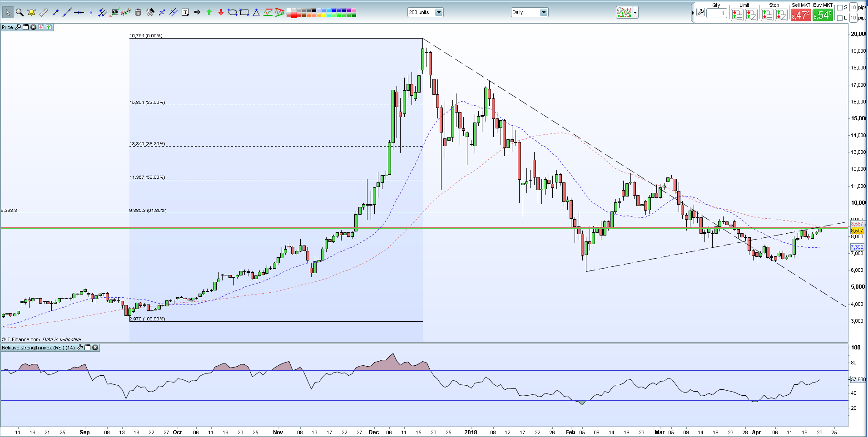
Task: Expand the indicators dropdown arrow
Action: [x=635, y=12]
